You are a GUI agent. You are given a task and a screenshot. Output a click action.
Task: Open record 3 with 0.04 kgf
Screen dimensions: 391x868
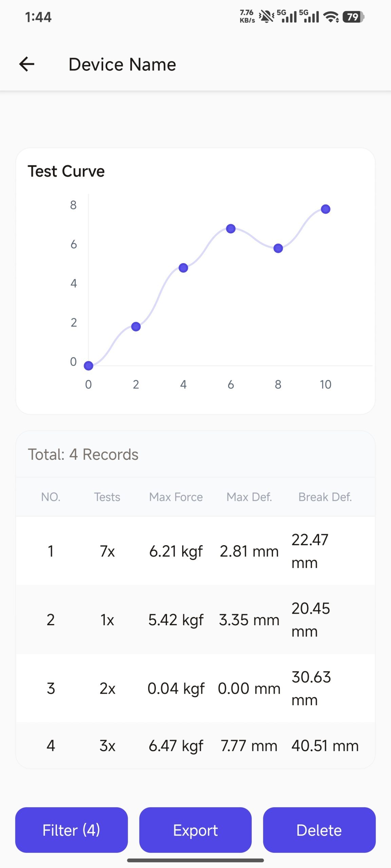[x=195, y=688]
